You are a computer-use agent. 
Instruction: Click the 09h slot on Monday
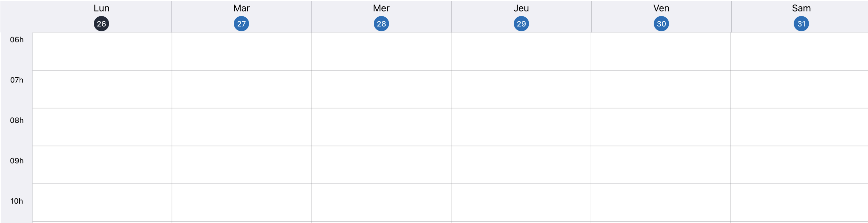(102, 165)
